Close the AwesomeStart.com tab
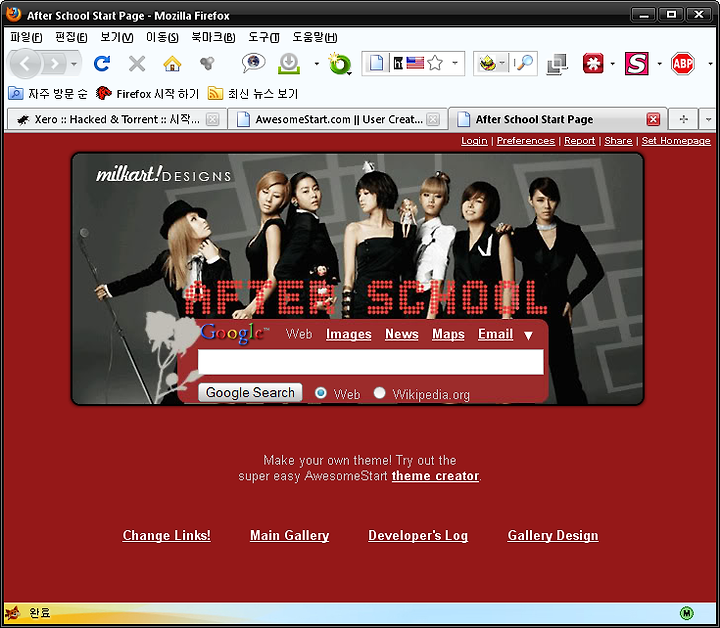 433,119
